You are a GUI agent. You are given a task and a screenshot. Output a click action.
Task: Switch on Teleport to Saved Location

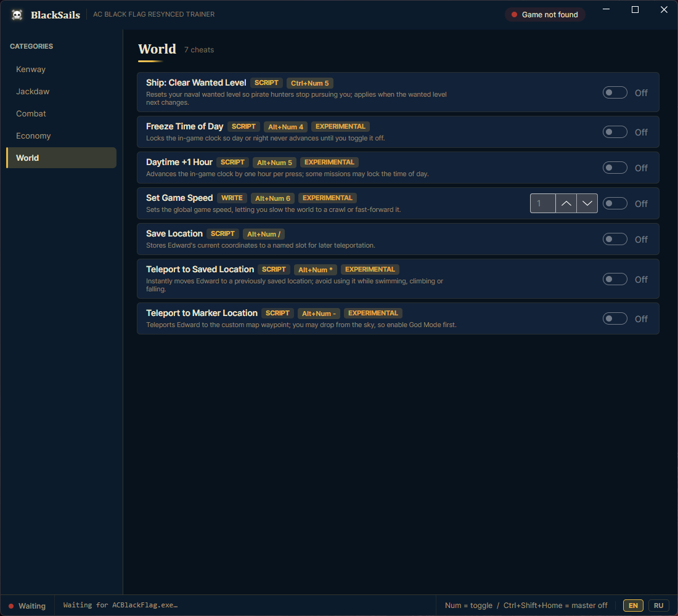pos(615,279)
